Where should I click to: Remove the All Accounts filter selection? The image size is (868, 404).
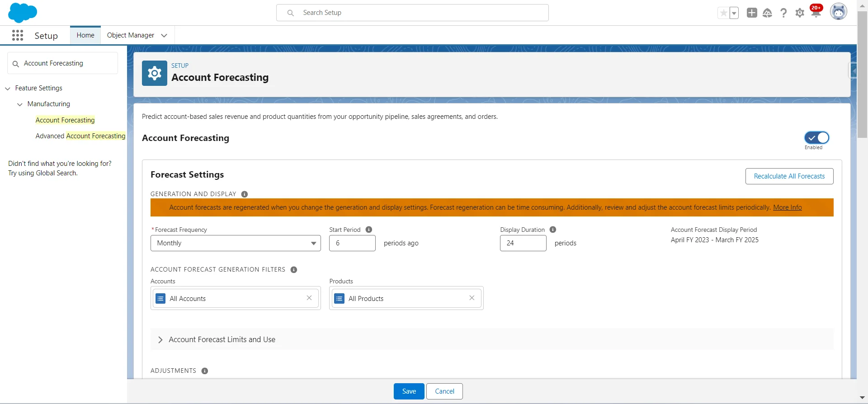click(x=309, y=298)
